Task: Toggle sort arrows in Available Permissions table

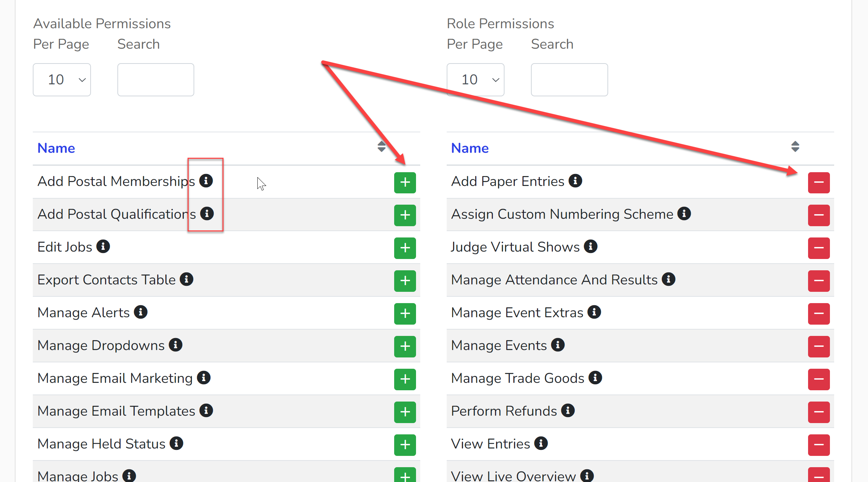Action: point(381,146)
